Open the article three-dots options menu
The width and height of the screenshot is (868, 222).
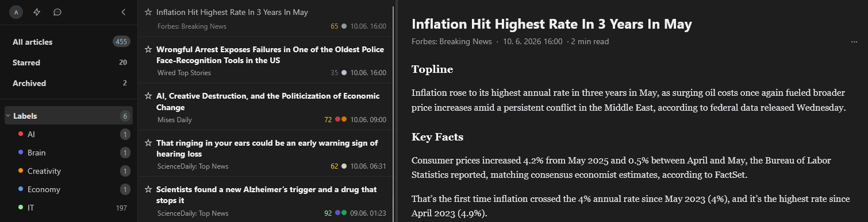tap(854, 42)
